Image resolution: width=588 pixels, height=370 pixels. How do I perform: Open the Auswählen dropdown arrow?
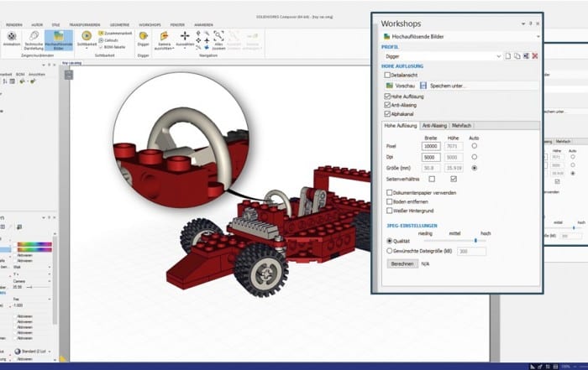pyautogui.click(x=185, y=49)
